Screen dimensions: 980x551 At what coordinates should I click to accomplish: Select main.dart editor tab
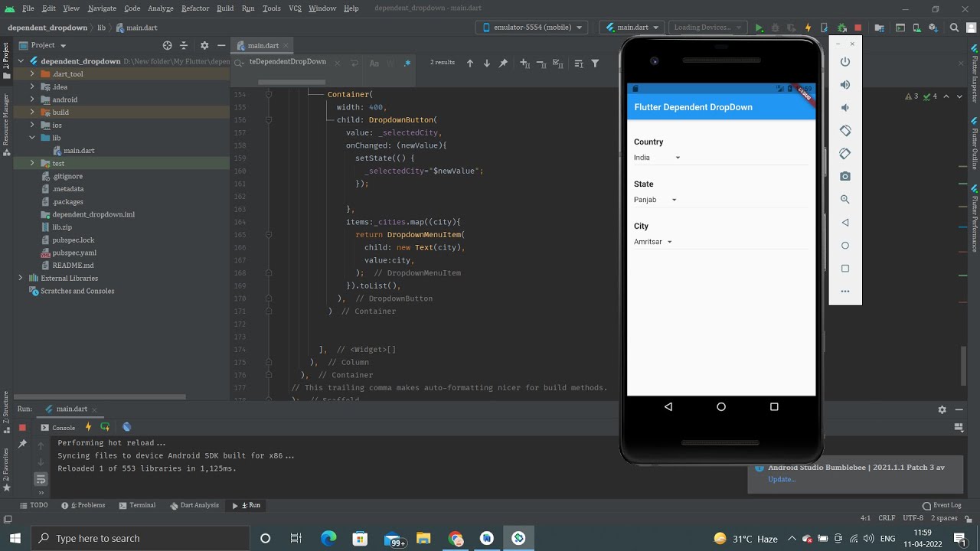point(263,46)
